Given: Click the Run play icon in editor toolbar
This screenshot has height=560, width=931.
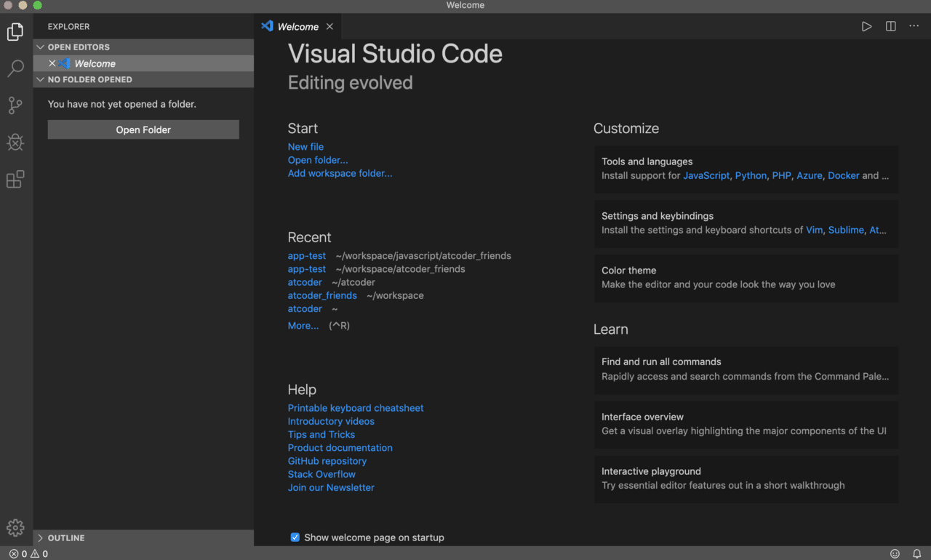Looking at the screenshot, I should [x=866, y=26].
